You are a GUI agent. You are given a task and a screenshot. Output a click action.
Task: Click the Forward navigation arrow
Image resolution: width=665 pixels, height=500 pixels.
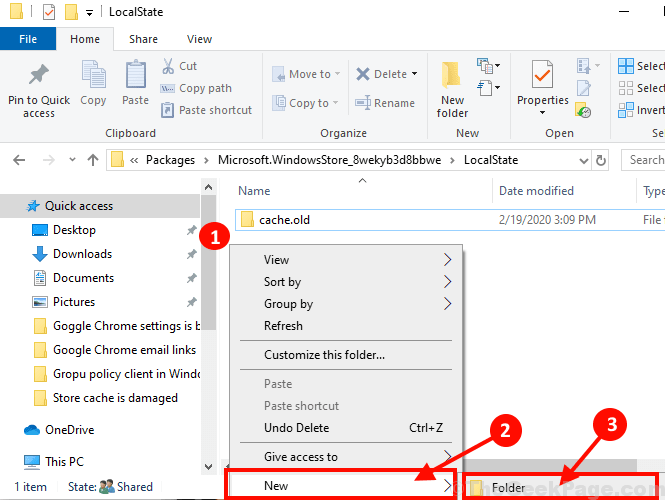(x=48, y=160)
